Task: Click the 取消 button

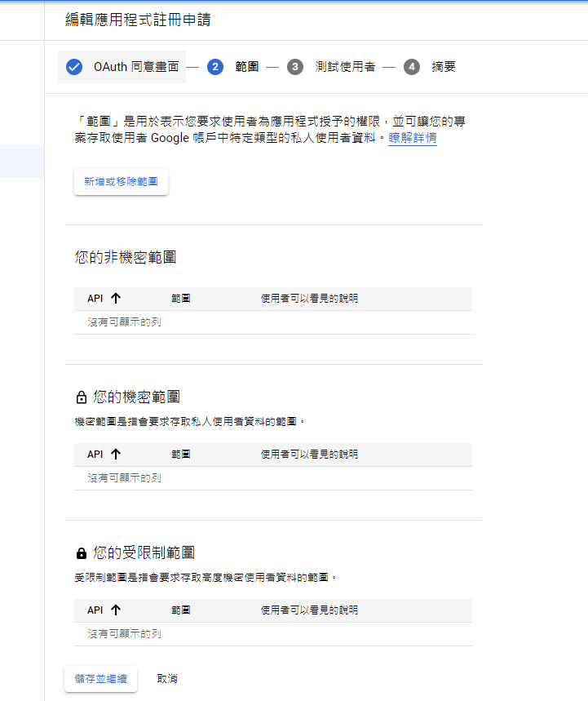Action: point(167,679)
